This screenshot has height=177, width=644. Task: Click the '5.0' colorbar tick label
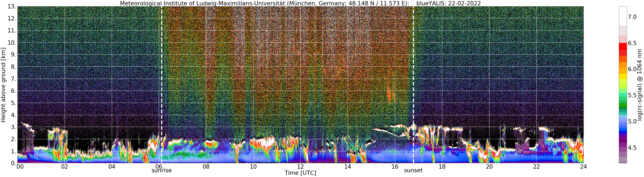[x=632, y=121]
